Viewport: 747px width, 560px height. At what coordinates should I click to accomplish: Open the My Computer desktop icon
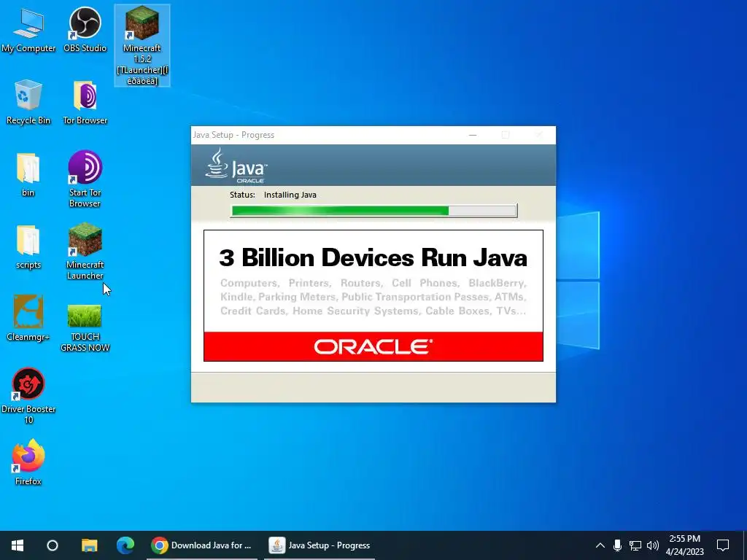pyautogui.click(x=28, y=30)
